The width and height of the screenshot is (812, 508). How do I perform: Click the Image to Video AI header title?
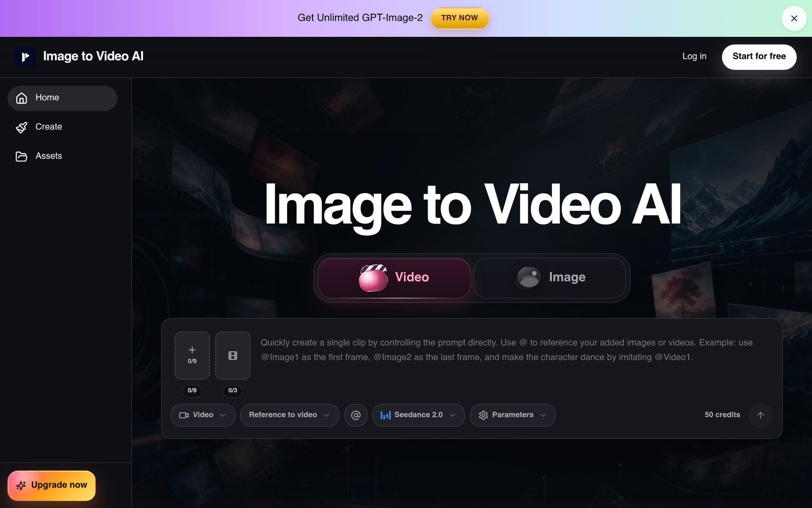click(93, 56)
